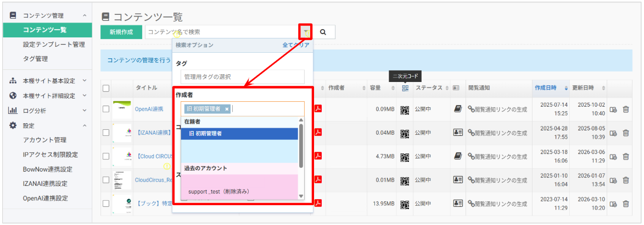Remove 旧 初期管理者 tag with x
644x225 pixels.
[227, 109]
